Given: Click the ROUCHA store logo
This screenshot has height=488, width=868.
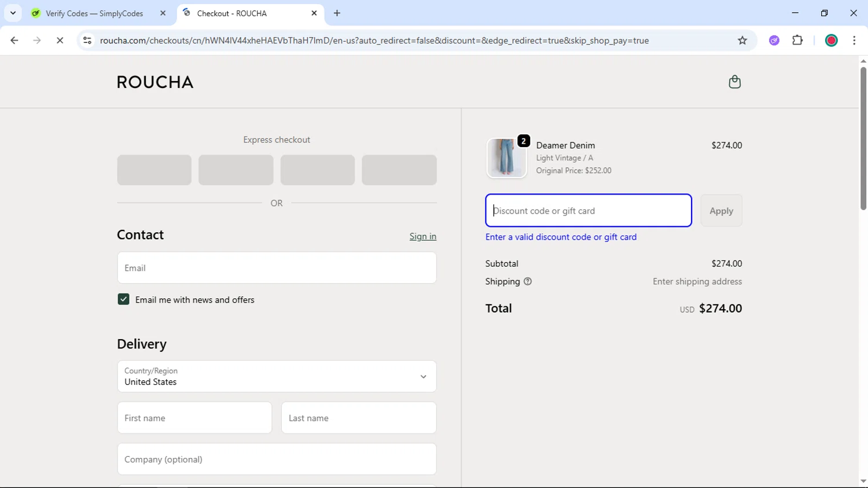Looking at the screenshot, I should (155, 82).
